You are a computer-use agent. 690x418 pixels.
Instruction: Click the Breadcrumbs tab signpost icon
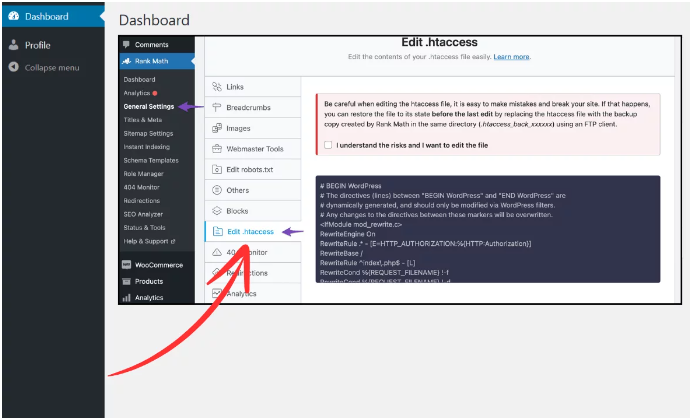(x=217, y=107)
